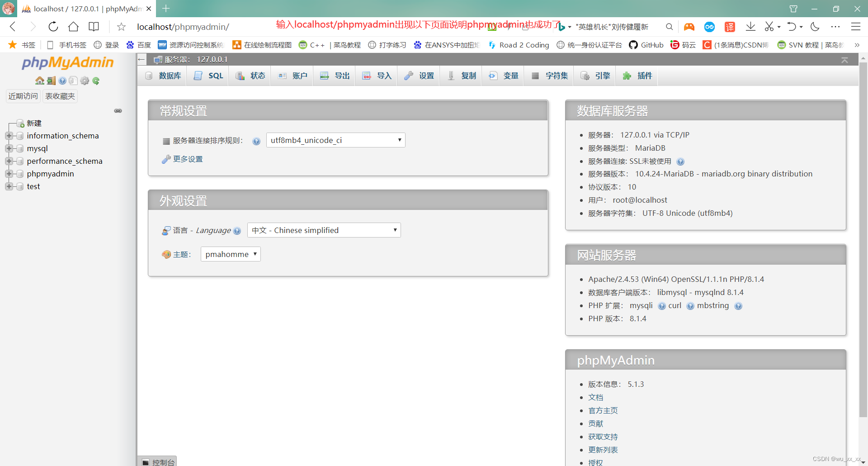Click help icon beside Language label
Screen dimensions: 868x466
point(237,231)
